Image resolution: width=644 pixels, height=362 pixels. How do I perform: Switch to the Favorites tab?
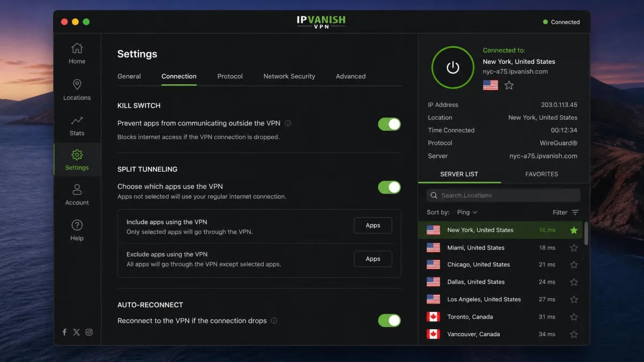(541, 174)
